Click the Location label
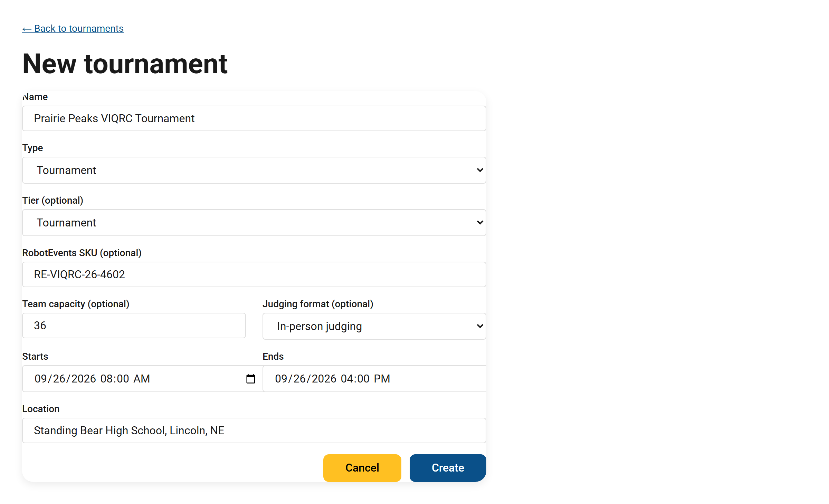 (x=41, y=409)
